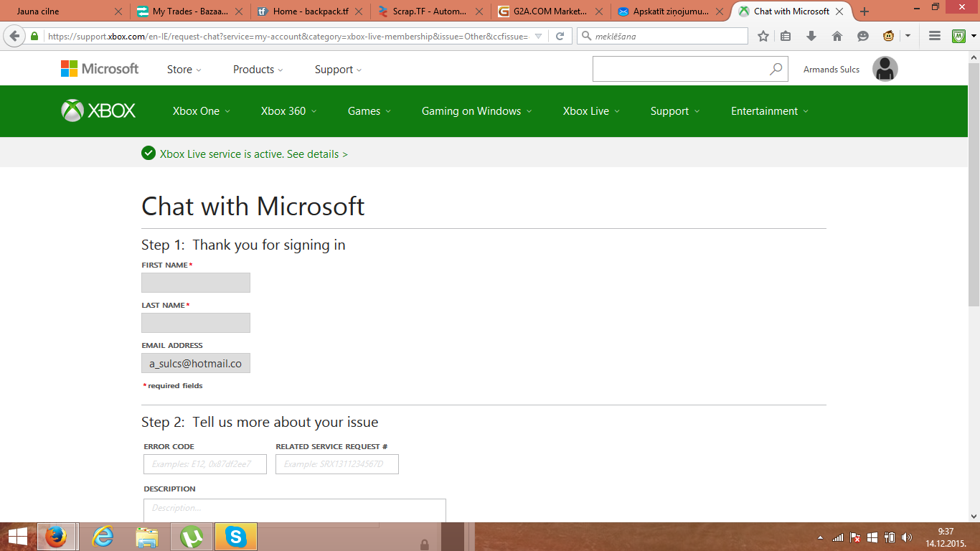The image size is (980, 551).
Task: Click the Microsoft logo
Action: (x=100, y=69)
